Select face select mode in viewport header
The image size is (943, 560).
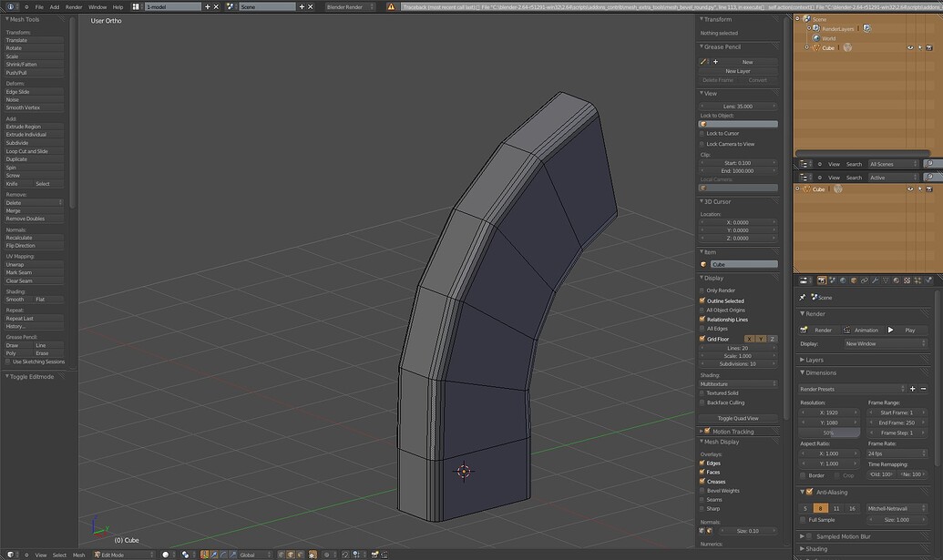(300, 555)
